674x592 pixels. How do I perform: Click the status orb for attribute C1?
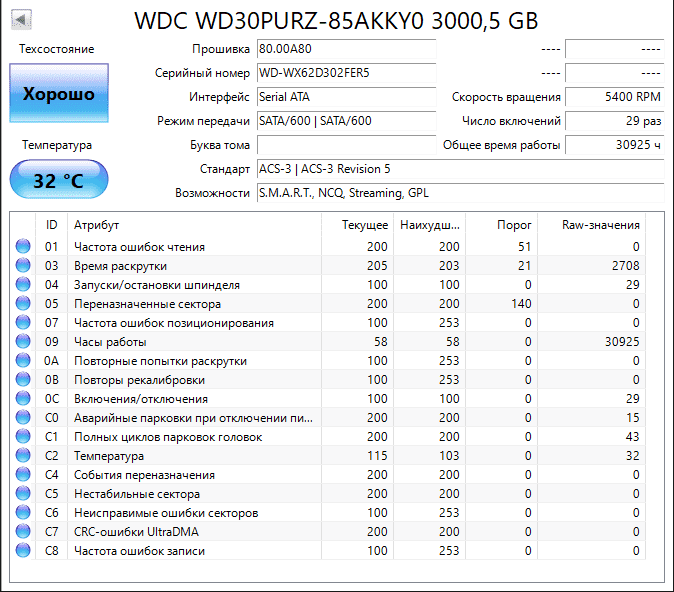(23, 436)
